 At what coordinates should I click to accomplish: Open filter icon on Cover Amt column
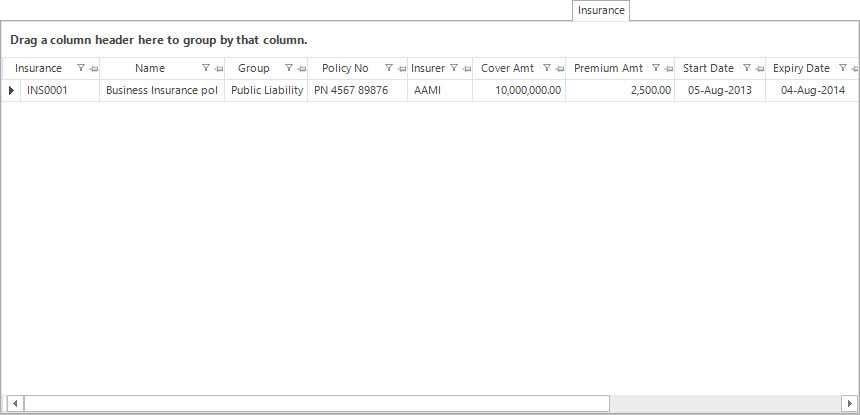click(546, 68)
